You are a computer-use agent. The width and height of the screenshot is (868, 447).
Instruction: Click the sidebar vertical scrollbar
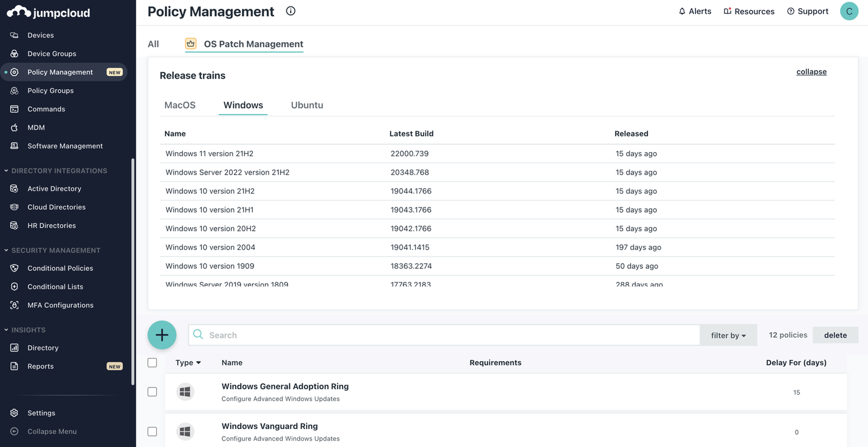(x=133, y=272)
